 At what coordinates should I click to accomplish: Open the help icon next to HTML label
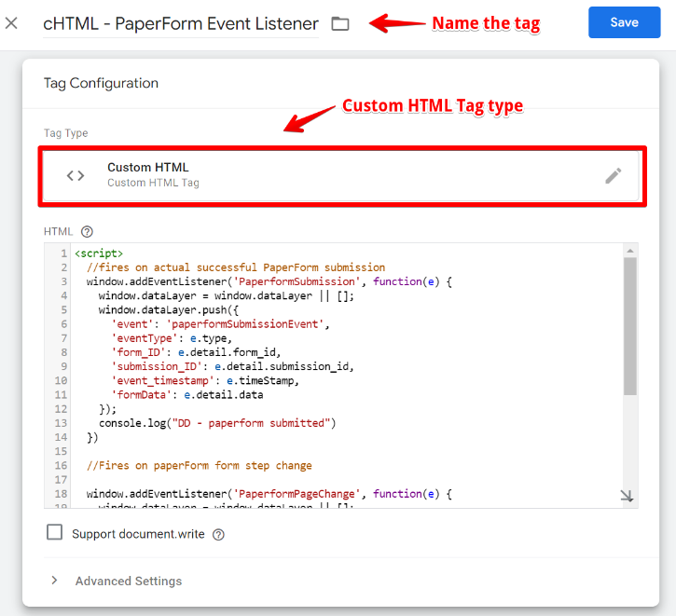click(x=88, y=231)
